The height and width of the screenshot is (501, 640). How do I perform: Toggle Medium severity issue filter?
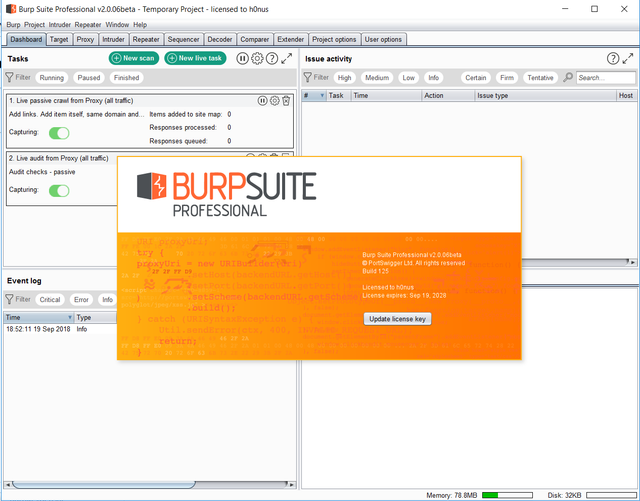point(377,78)
